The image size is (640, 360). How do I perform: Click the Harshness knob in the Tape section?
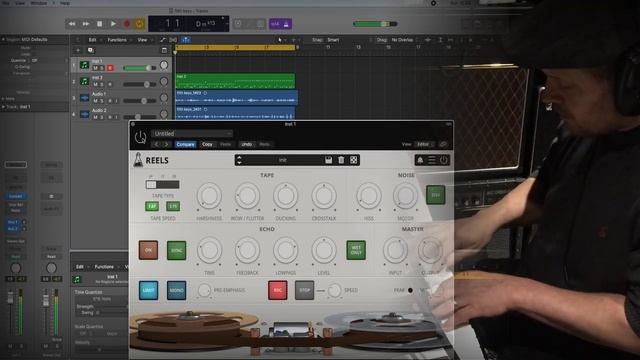tap(209, 196)
